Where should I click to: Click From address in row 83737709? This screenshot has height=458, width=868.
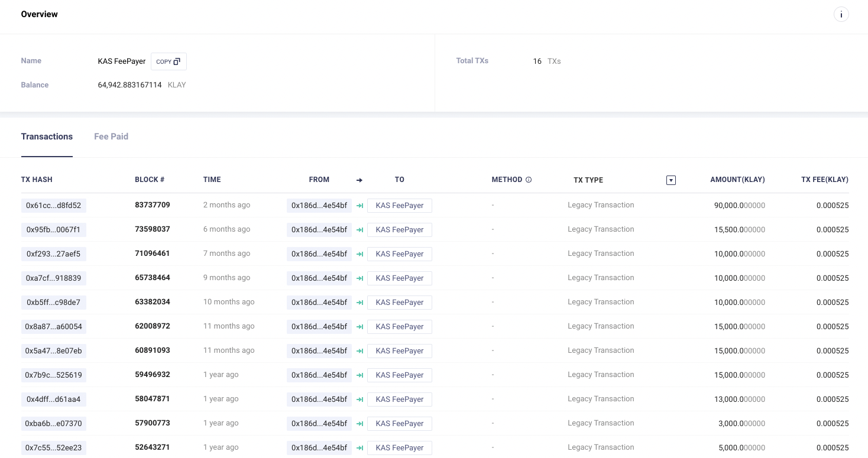pos(319,206)
